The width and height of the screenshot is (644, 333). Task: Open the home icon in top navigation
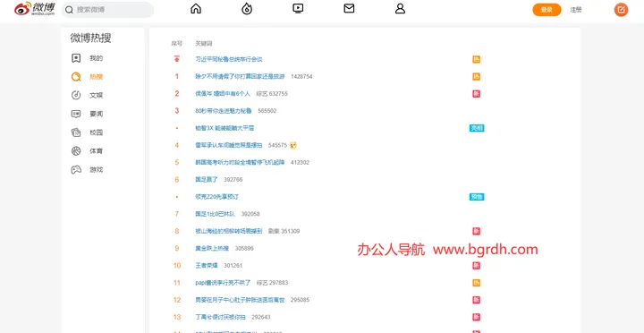click(196, 9)
